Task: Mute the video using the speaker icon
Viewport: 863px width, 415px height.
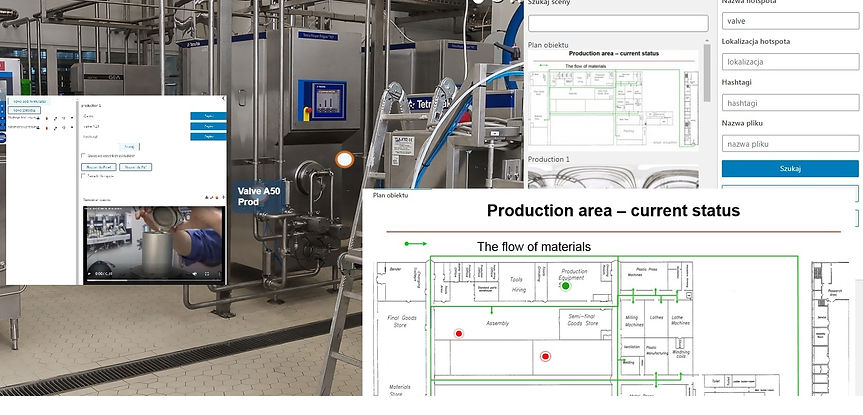Action: click(195, 274)
